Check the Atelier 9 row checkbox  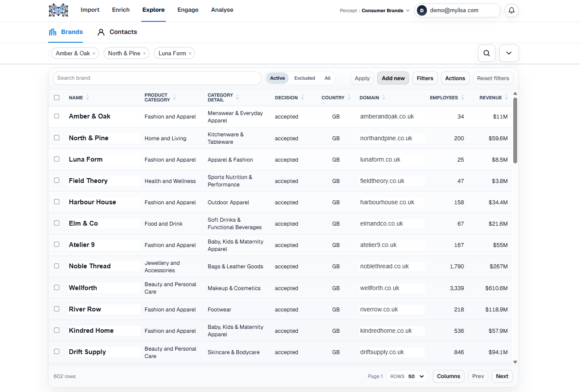click(x=57, y=244)
